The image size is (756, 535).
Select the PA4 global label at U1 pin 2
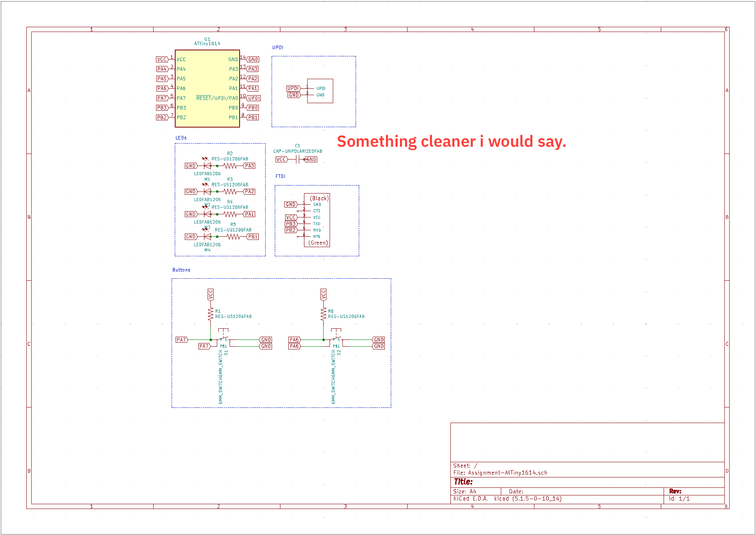coord(162,69)
